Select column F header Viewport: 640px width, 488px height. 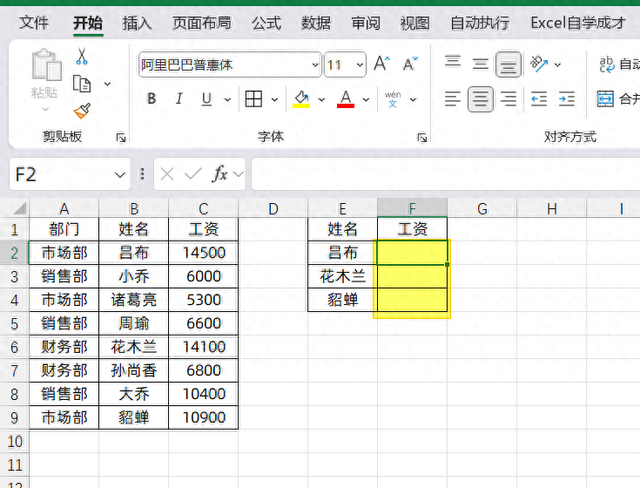coord(412,209)
